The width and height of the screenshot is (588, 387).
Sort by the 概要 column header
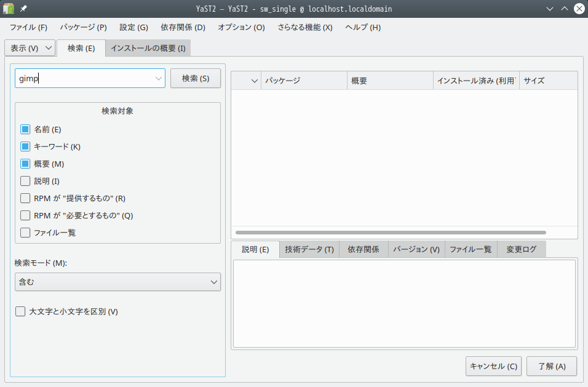tap(391, 81)
